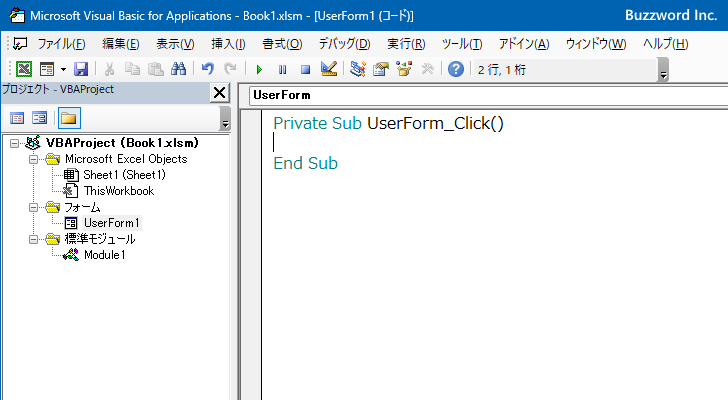Open the デバッグ(D) menu

point(344,44)
